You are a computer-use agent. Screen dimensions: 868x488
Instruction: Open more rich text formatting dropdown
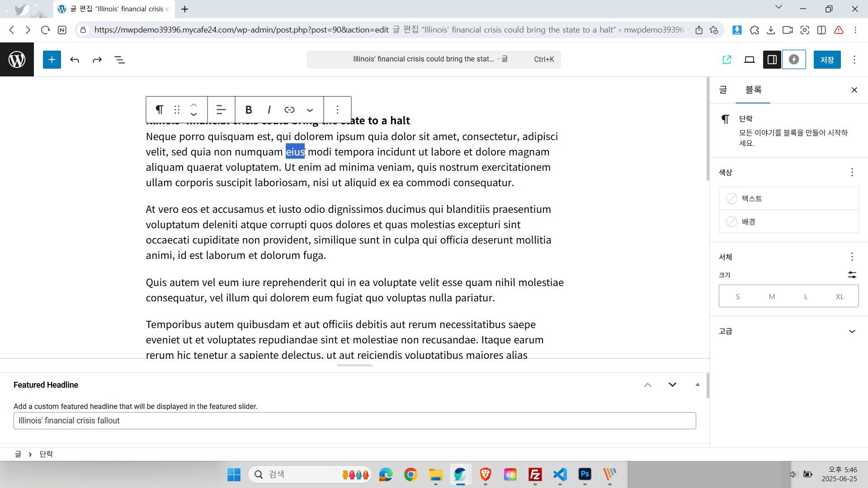point(310,110)
